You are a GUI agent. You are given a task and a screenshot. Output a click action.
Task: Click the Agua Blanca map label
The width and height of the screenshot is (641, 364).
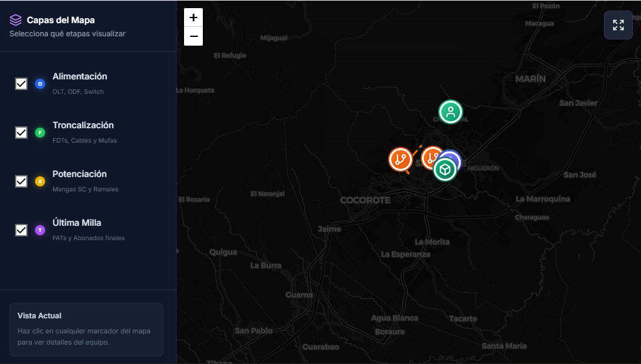(x=394, y=318)
